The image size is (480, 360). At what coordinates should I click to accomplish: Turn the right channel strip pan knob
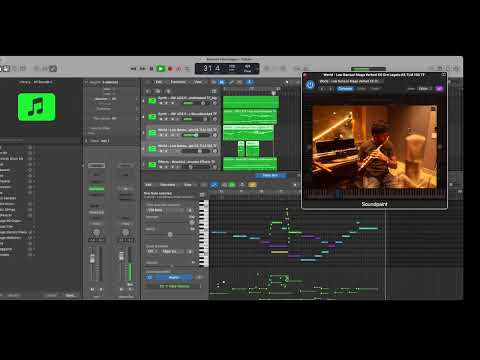[126, 232]
